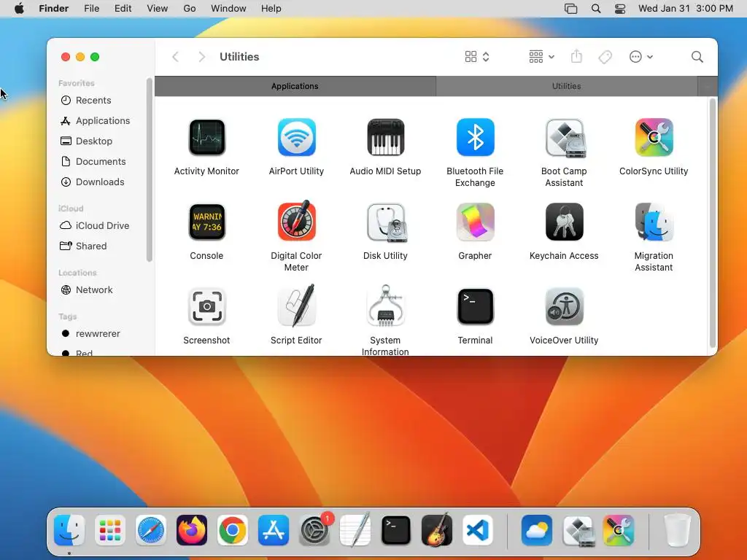This screenshot has width=747, height=560.
Task: Open the More Actions ellipsis dropdown
Action: tap(640, 57)
